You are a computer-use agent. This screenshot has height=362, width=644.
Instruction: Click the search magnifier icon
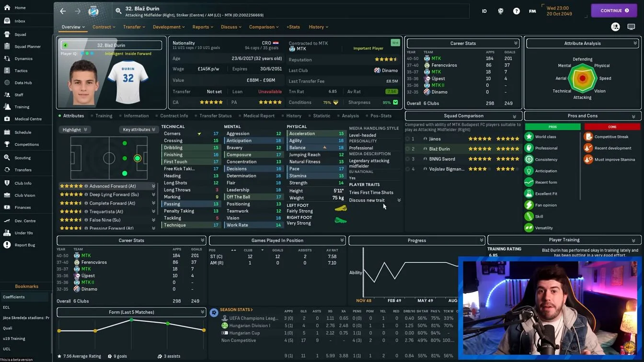click(x=118, y=11)
